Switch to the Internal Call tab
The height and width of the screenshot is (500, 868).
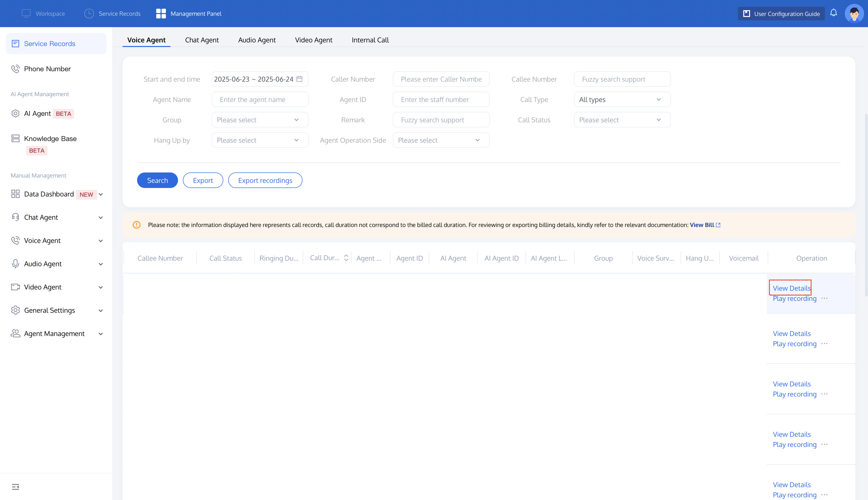click(370, 40)
